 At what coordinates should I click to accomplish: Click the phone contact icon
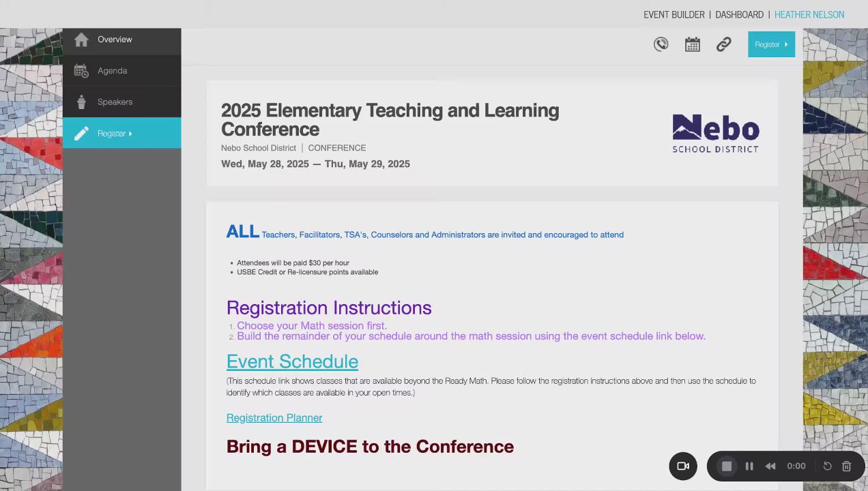coord(661,44)
